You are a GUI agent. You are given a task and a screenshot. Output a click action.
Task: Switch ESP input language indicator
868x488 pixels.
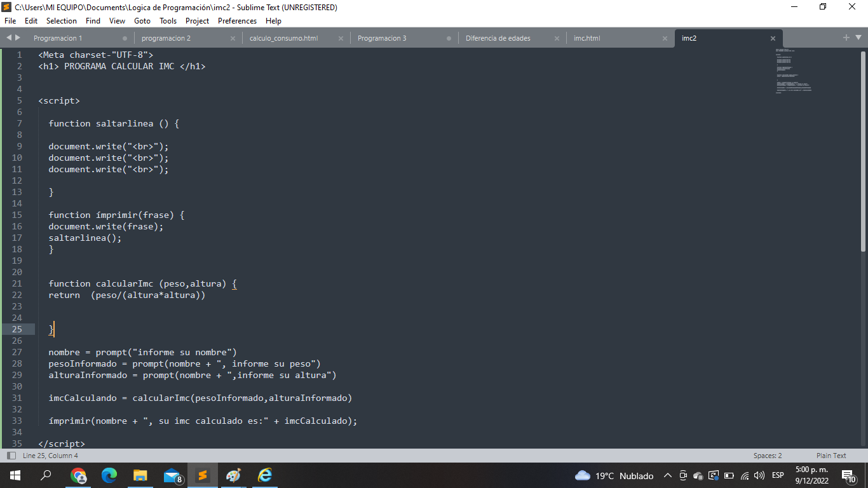tap(778, 475)
